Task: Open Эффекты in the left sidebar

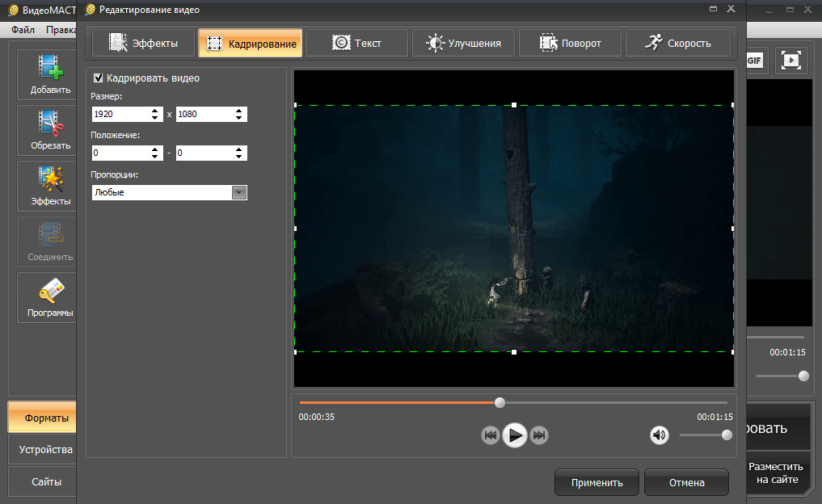Action: (x=50, y=186)
